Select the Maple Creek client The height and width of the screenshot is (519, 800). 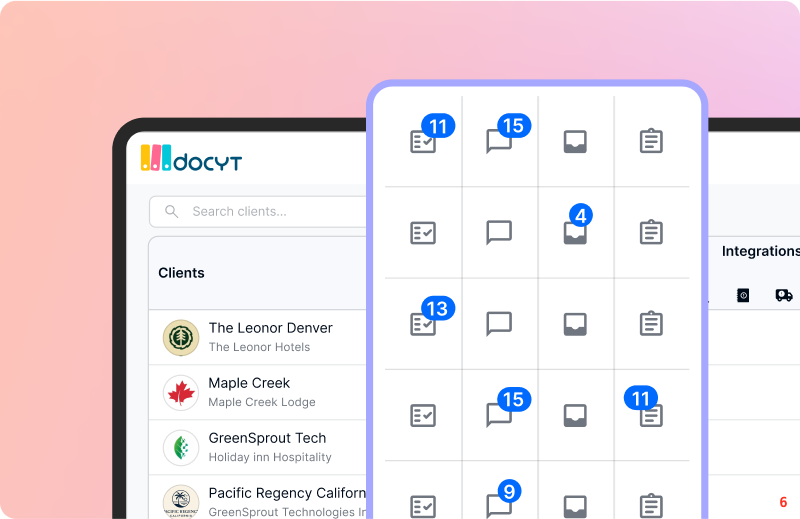[258, 392]
